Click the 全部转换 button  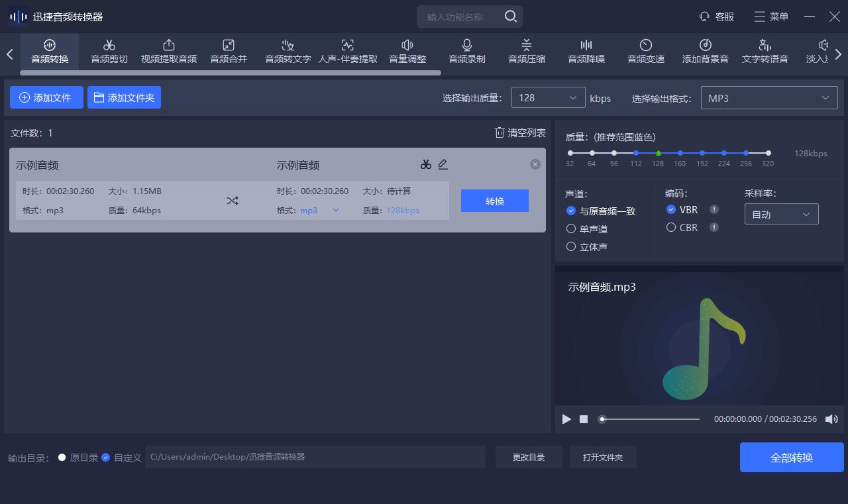[x=792, y=458]
